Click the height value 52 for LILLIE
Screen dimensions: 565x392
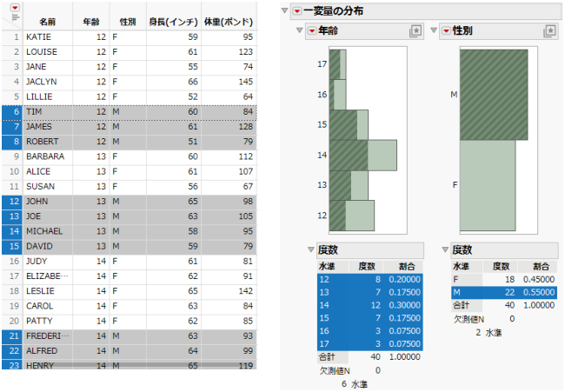tap(174, 97)
